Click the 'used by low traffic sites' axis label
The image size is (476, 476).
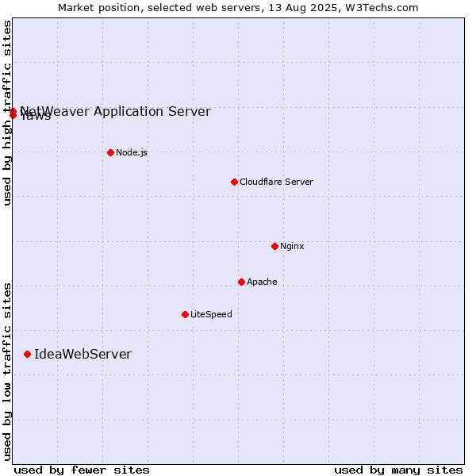click(7, 372)
